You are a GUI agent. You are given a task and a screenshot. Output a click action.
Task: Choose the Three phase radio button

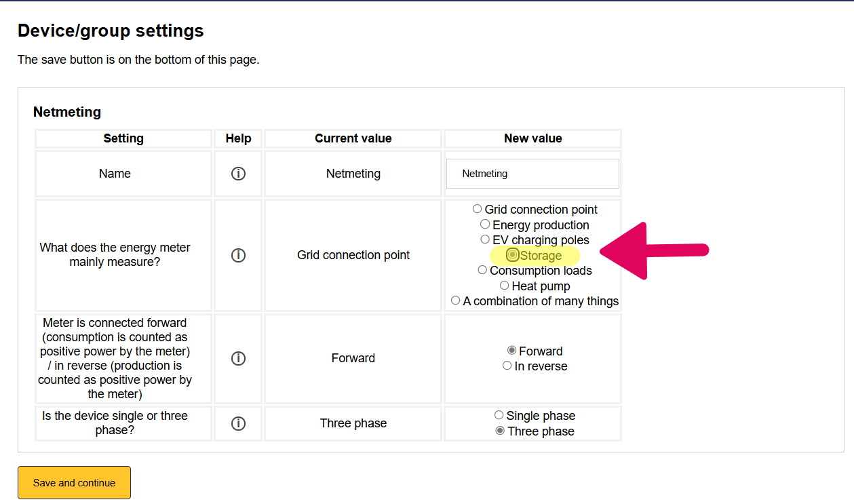pos(500,431)
